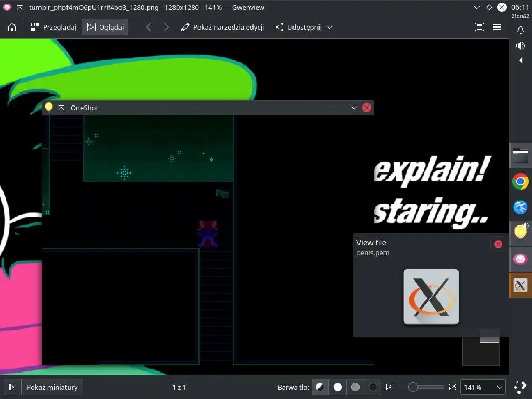
Task: Select the black background color
Action: (373, 387)
